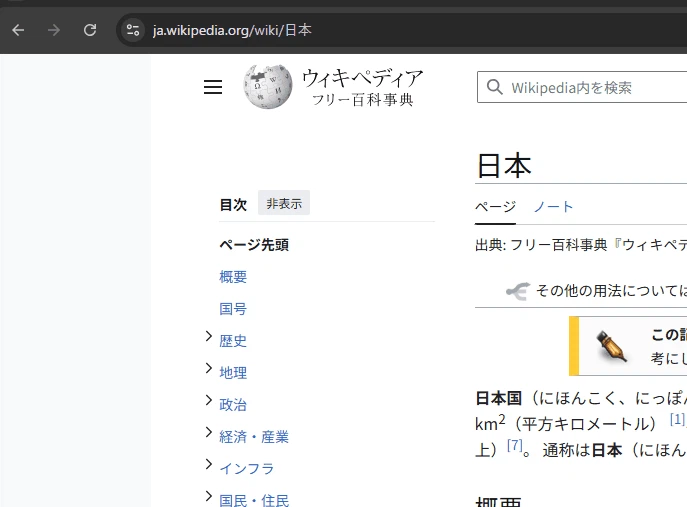Go to インフラ section link
The width and height of the screenshot is (687, 507).
pyautogui.click(x=247, y=469)
